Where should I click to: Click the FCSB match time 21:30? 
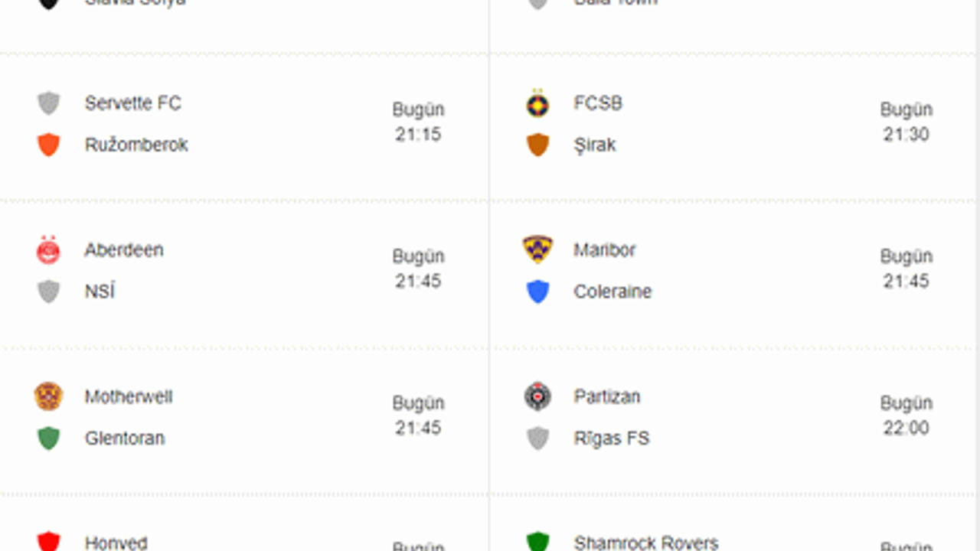906,135
